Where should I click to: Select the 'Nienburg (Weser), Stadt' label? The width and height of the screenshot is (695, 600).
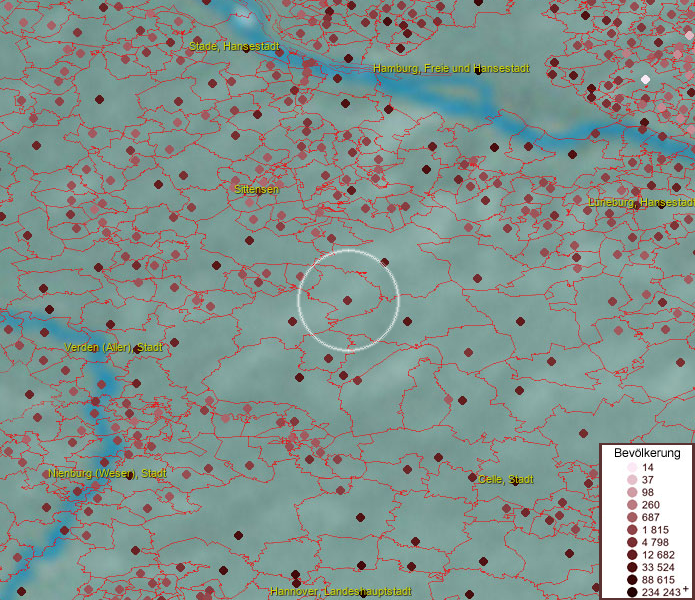[107, 473]
